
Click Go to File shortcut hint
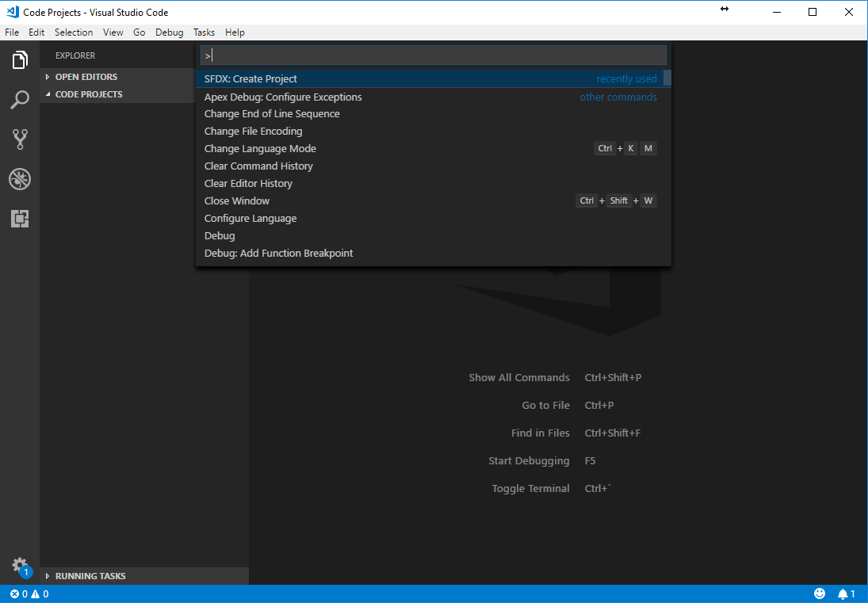[568, 406]
